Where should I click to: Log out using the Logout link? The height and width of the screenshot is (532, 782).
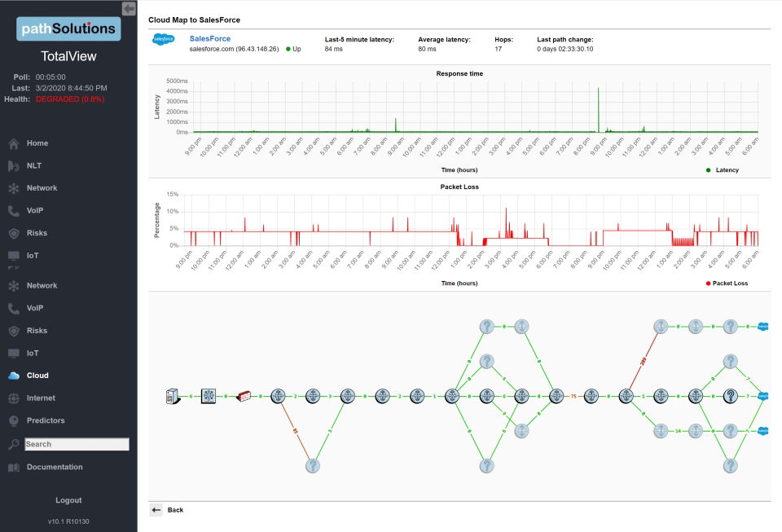(x=68, y=500)
